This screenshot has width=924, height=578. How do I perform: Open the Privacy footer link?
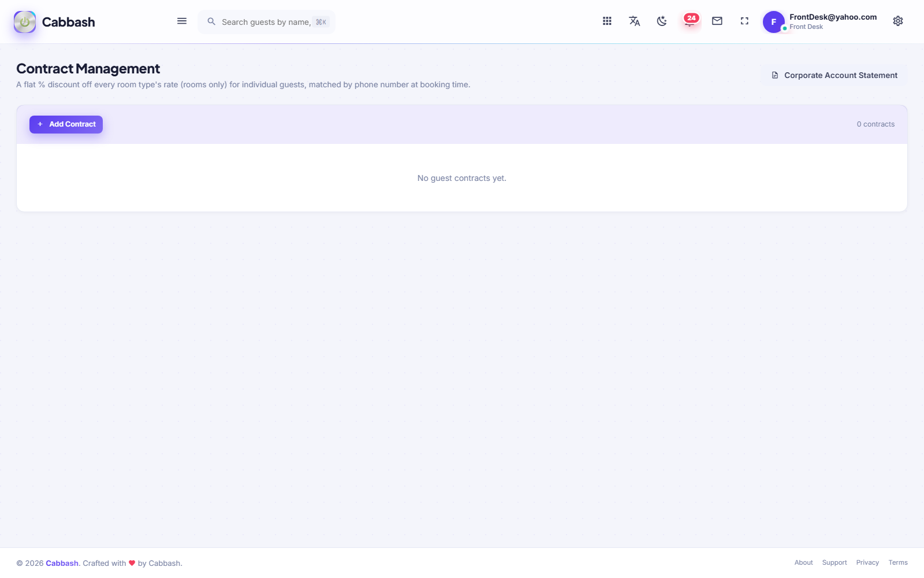click(x=867, y=562)
